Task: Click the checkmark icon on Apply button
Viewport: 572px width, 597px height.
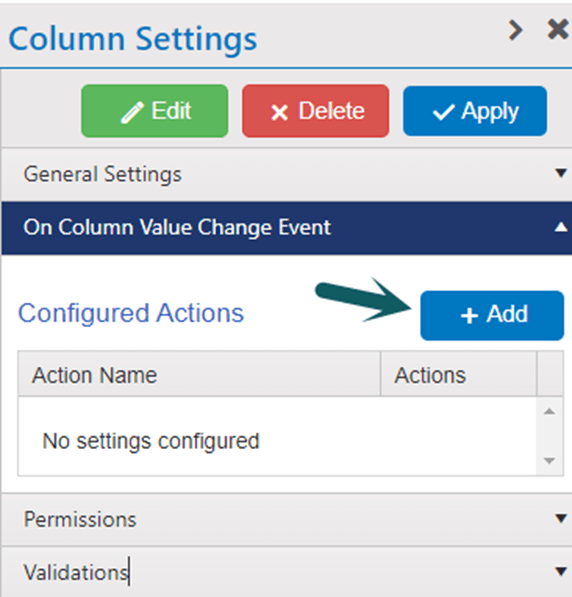Action: (x=444, y=112)
